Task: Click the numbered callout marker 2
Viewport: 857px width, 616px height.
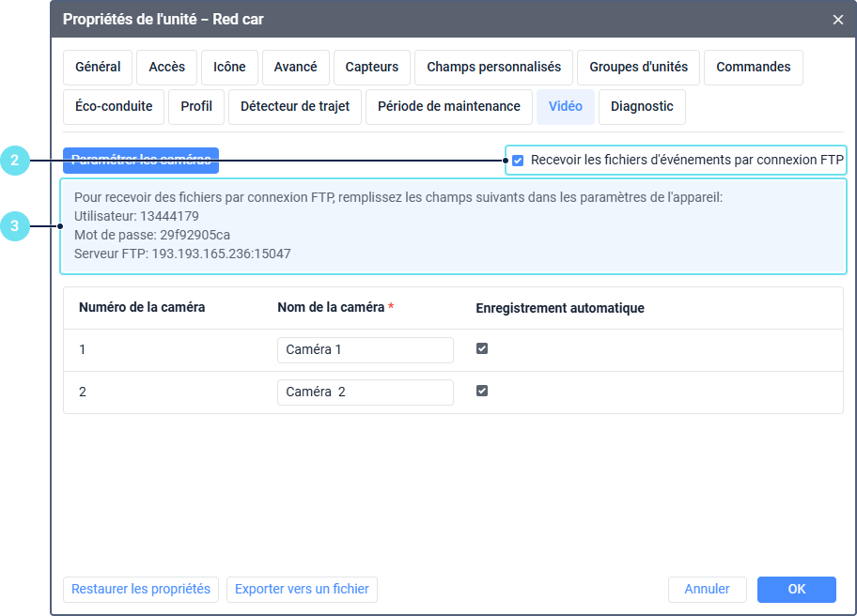Action: pos(14,161)
